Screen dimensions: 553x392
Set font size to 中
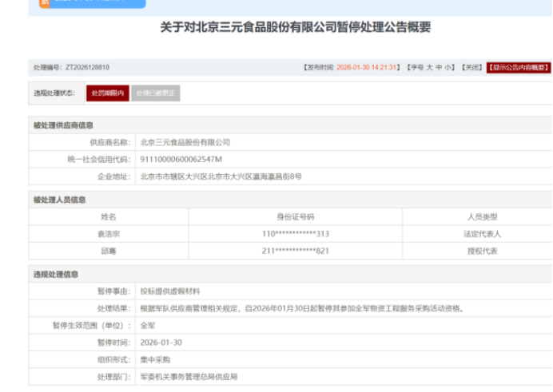click(439, 67)
